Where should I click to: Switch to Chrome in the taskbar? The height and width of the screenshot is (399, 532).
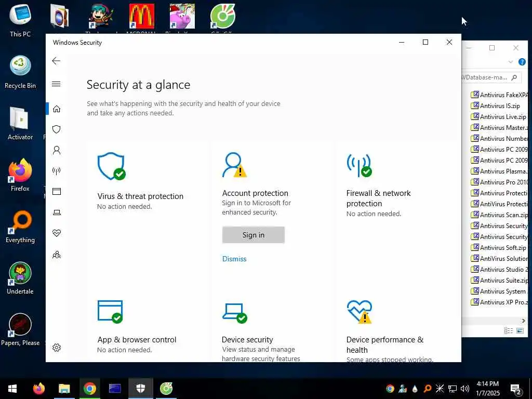pos(89,389)
